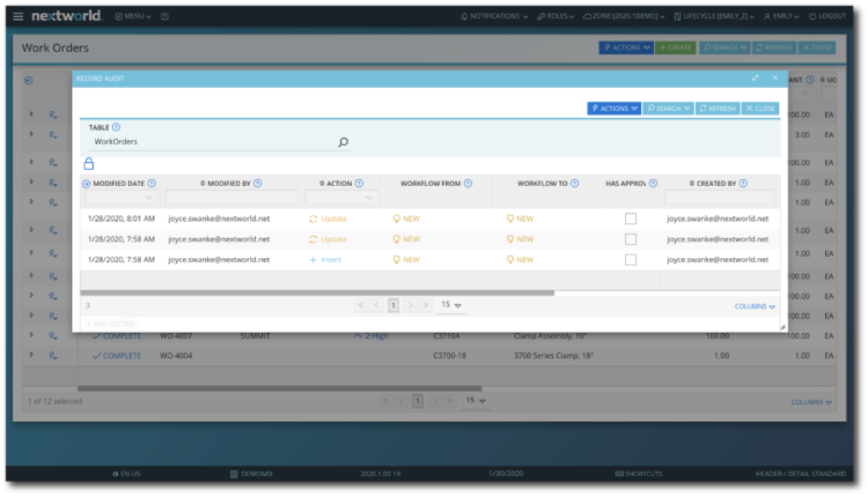Click the Insert action entry
Viewport: 868px width, 496px height.
[325, 260]
